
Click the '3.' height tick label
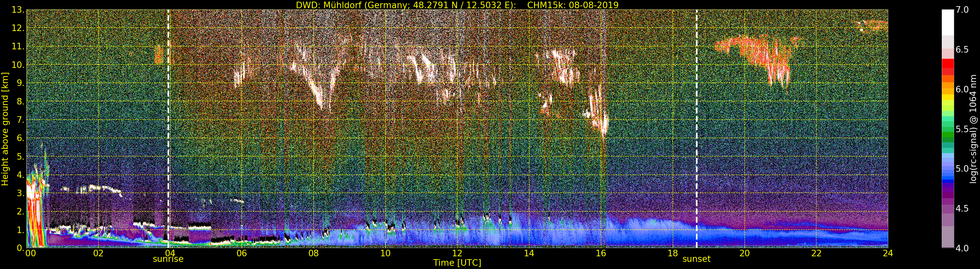[x=20, y=193]
